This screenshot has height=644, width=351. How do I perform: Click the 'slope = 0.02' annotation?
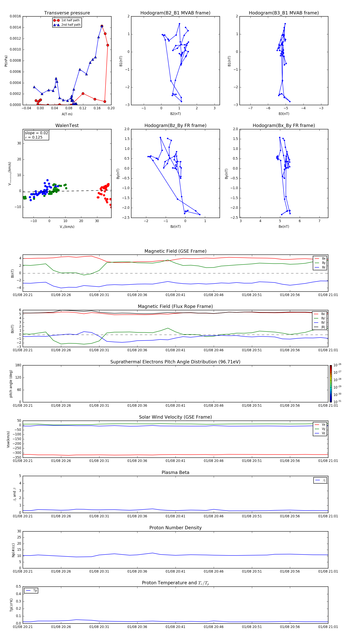(36, 133)
